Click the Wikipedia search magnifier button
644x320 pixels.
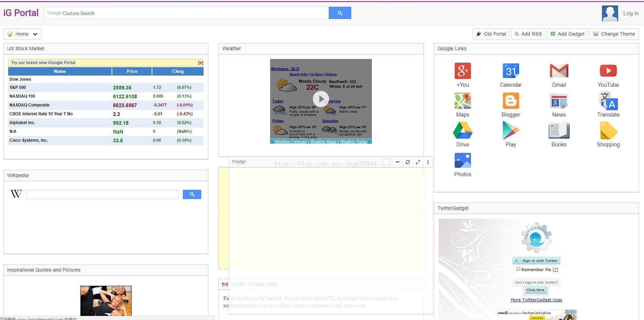pyautogui.click(x=192, y=194)
